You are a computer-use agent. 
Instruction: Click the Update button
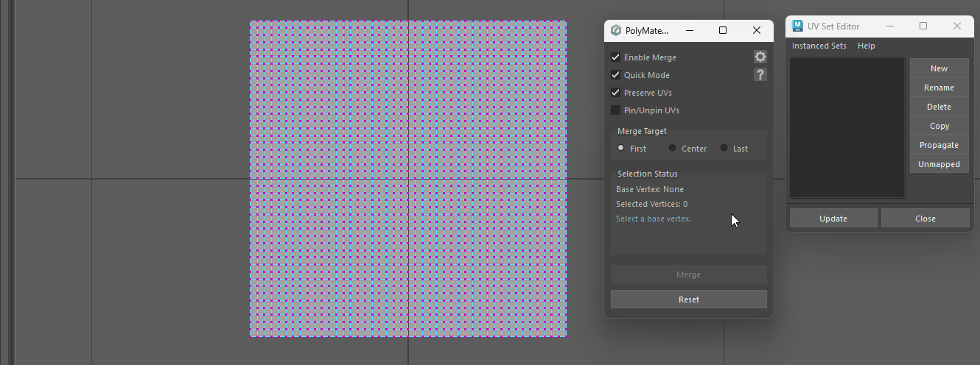[x=833, y=219]
